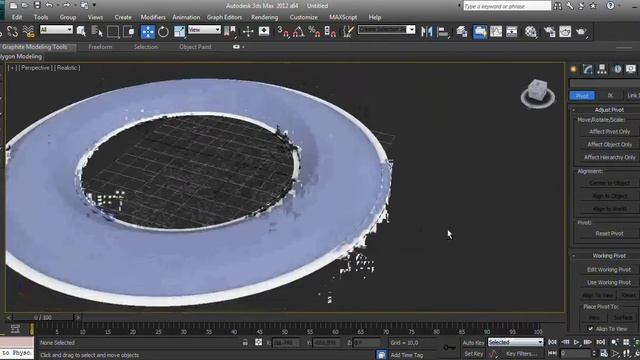Click Affect Pivot Only button
Screen dimensions: 640x360
tap(609, 132)
